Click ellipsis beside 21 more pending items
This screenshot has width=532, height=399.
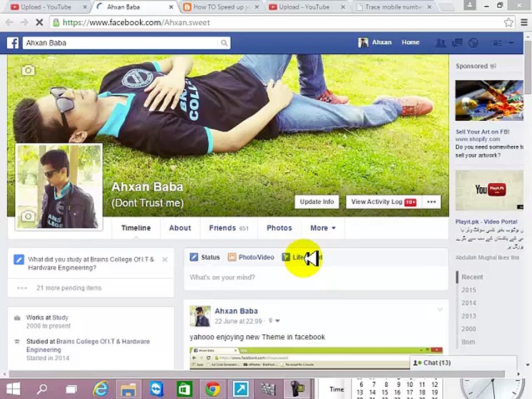click(22, 288)
